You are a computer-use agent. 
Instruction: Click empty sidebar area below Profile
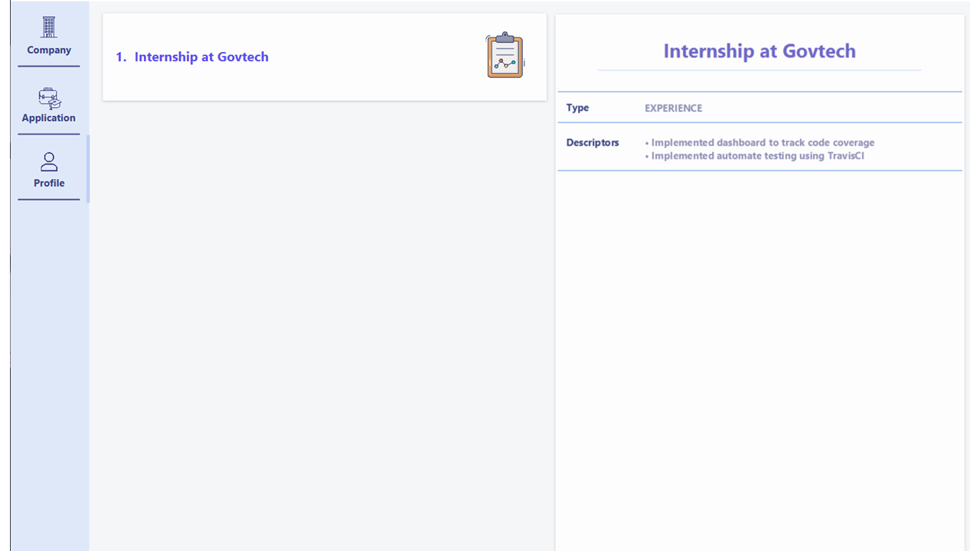tap(49, 375)
